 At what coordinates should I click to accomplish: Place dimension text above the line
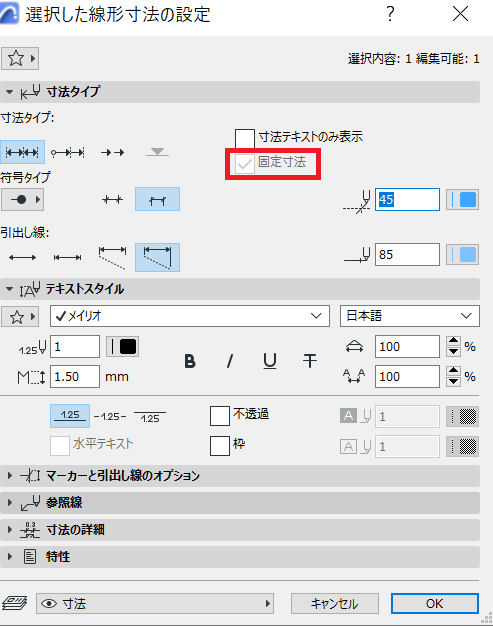(x=70, y=416)
